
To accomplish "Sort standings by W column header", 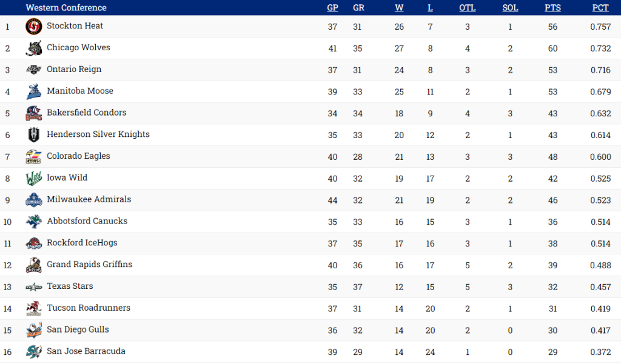I will click(399, 8).
